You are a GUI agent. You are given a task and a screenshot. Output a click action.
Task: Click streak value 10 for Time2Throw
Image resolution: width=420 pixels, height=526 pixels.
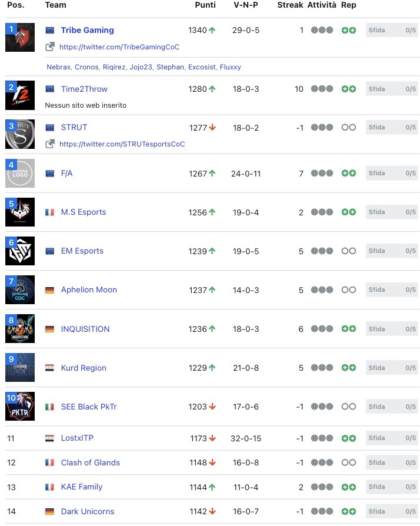point(299,89)
